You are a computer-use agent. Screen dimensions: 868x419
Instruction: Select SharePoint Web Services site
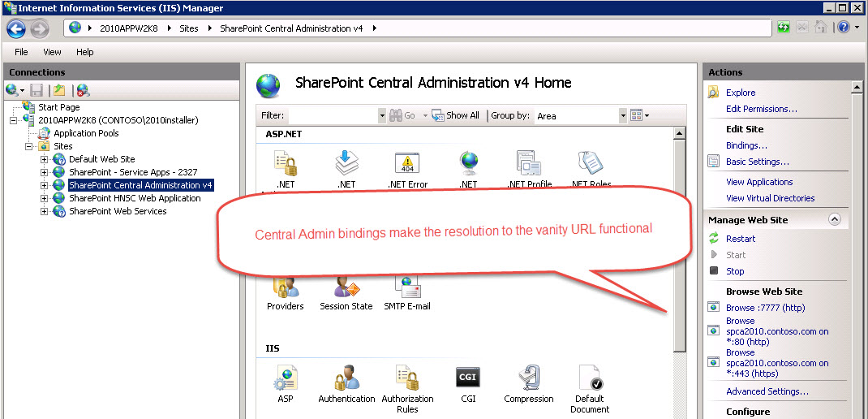tap(118, 211)
